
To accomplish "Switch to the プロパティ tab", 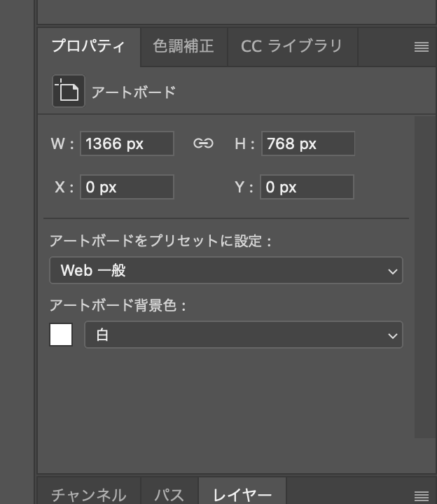I will 88,47.
